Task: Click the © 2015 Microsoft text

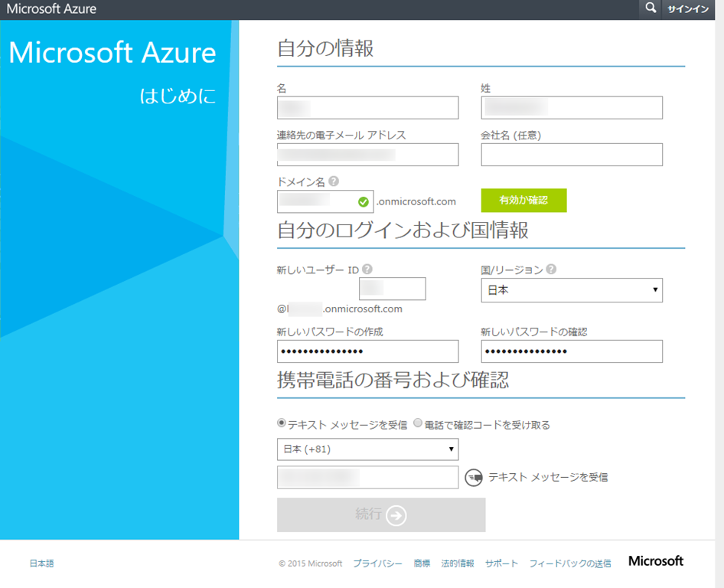Action: 310,563
